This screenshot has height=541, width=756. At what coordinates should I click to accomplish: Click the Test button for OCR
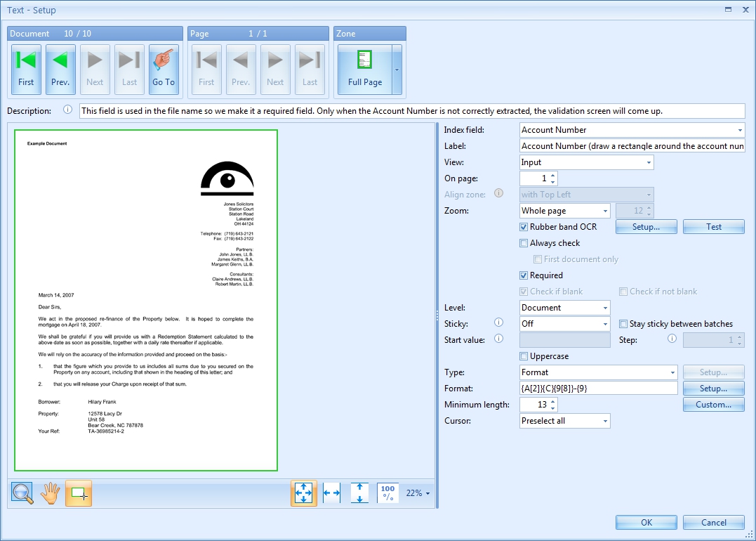coord(713,227)
